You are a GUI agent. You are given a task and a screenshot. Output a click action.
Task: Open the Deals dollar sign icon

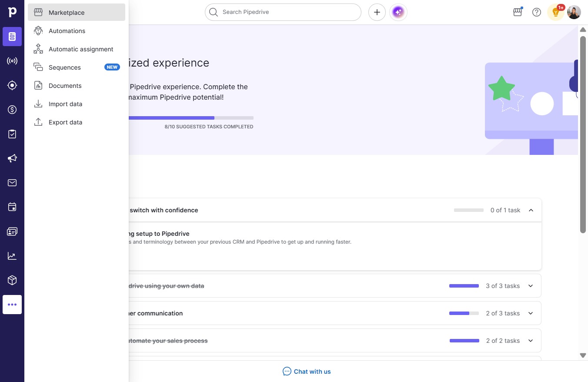12,110
